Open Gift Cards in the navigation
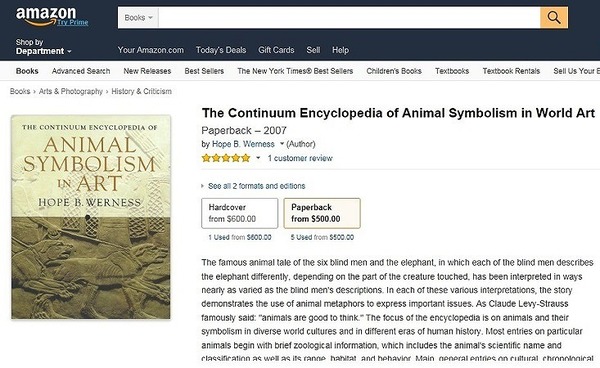 (x=276, y=50)
